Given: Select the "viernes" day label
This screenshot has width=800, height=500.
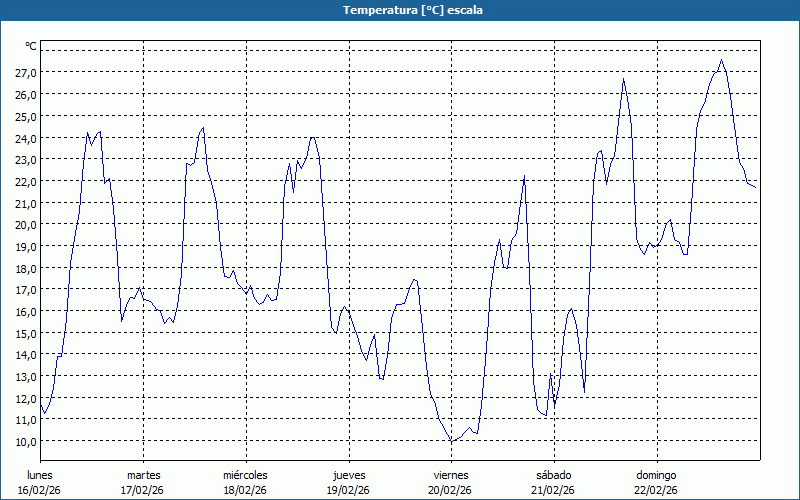Looking at the screenshot, I should pos(450,475).
